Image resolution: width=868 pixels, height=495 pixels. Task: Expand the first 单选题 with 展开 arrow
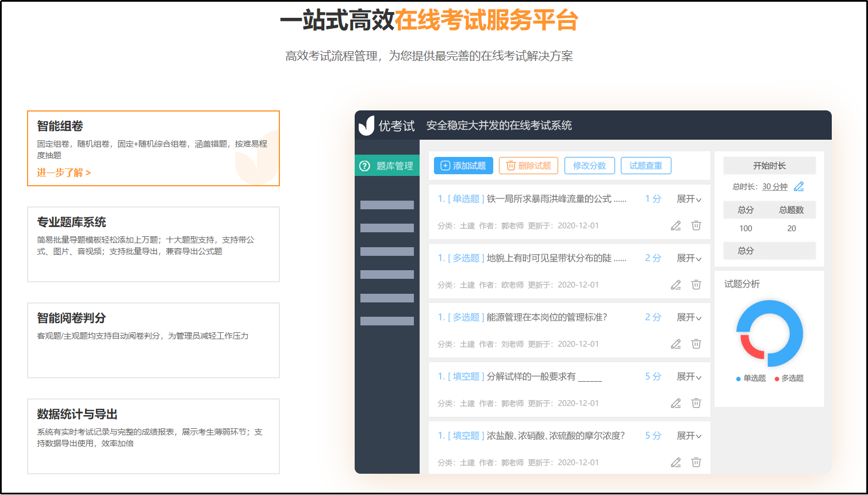[689, 198]
